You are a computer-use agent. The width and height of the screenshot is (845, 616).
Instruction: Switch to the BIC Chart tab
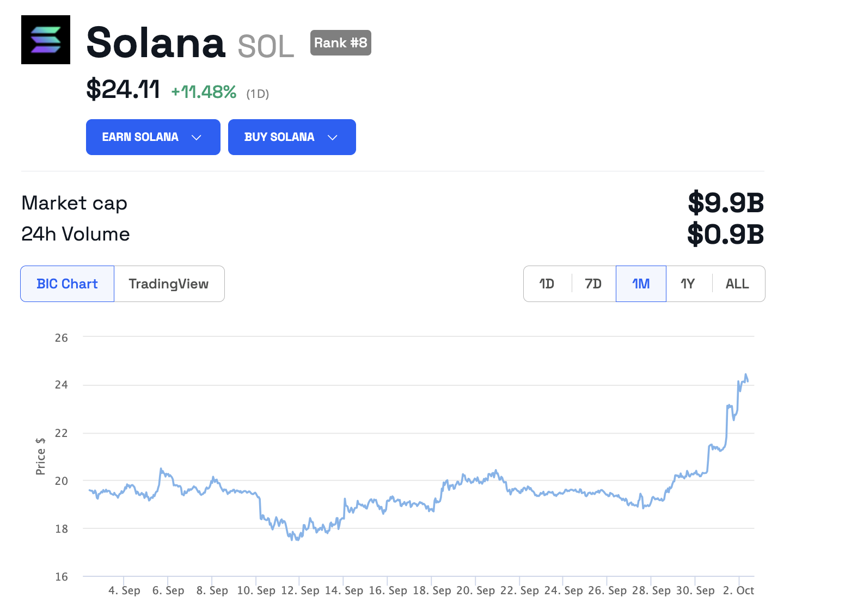(68, 284)
